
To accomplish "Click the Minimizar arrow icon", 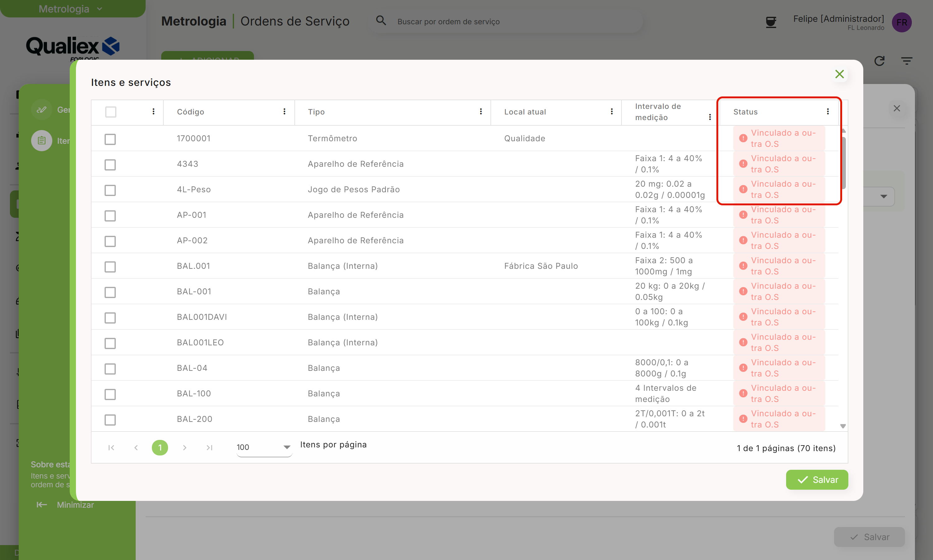I will (x=41, y=505).
